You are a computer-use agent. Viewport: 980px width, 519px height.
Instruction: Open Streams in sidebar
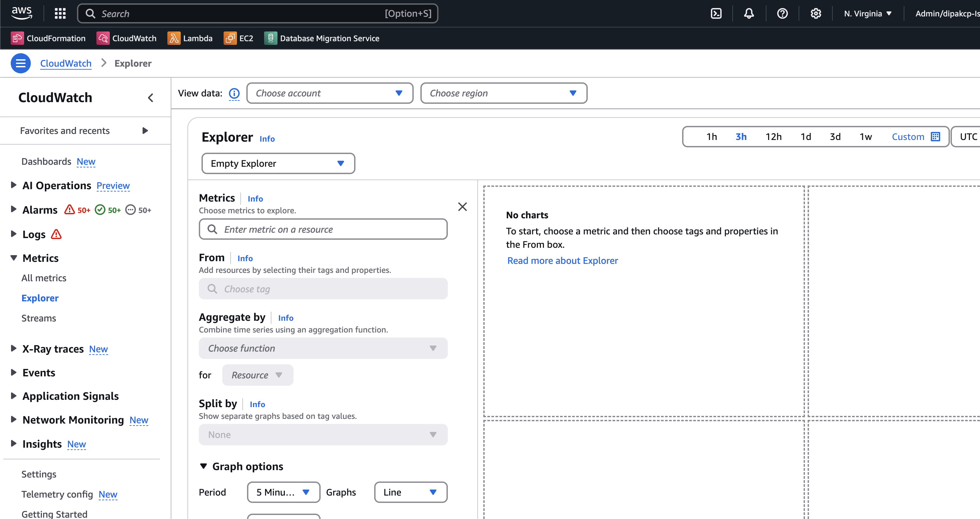(38, 318)
